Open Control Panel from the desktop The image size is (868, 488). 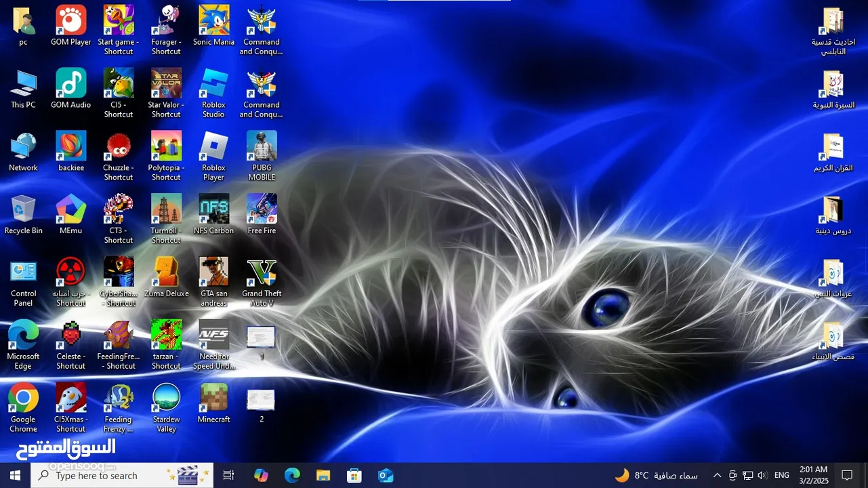point(23,283)
